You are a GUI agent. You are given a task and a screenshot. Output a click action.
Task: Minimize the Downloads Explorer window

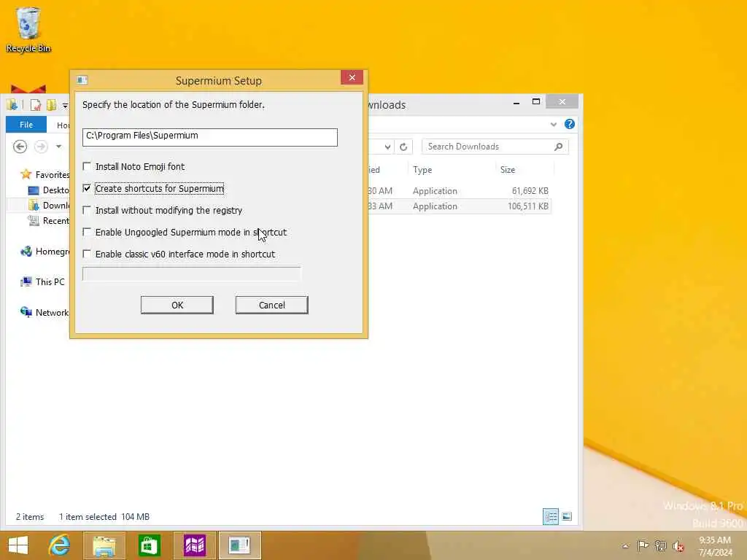click(x=516, y=103)
